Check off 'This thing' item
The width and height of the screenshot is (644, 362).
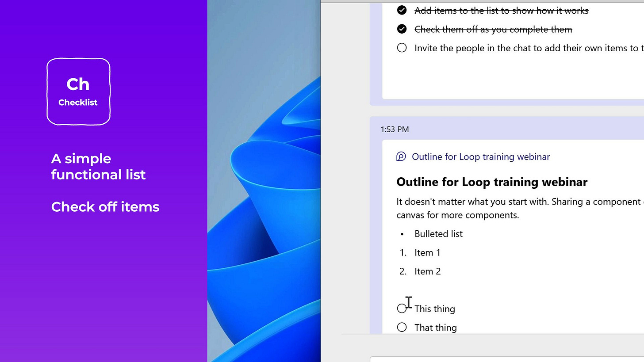[x=402, y=309]
